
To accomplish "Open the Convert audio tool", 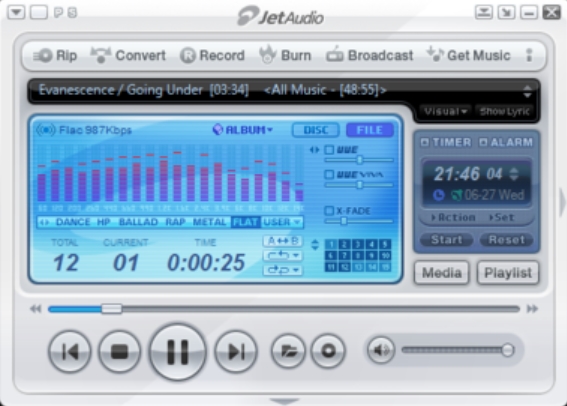I will pyautogui.click(x=128, y=55).
